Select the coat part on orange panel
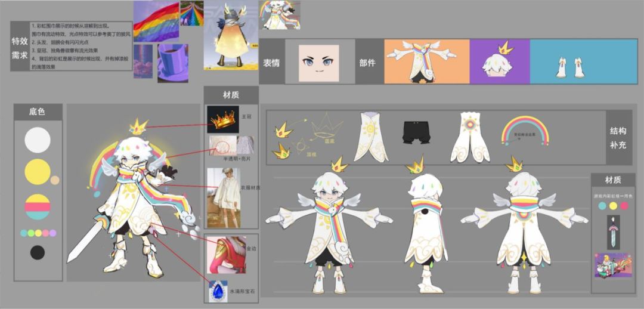 point(422,61)
